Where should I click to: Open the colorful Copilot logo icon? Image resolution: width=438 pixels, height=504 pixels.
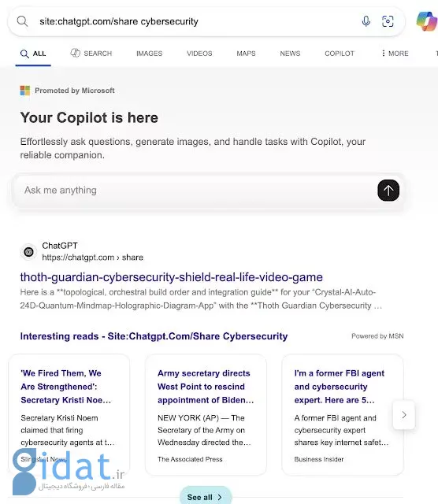pyautogui.click(x=426, y=21)
